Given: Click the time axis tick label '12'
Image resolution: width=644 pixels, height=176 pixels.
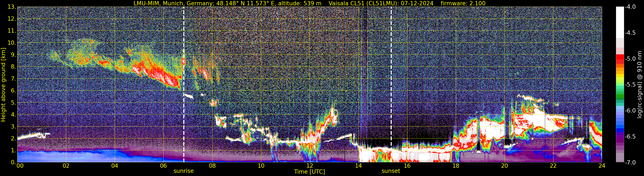Looking at the screenshot, I should (x=310, y=166).
